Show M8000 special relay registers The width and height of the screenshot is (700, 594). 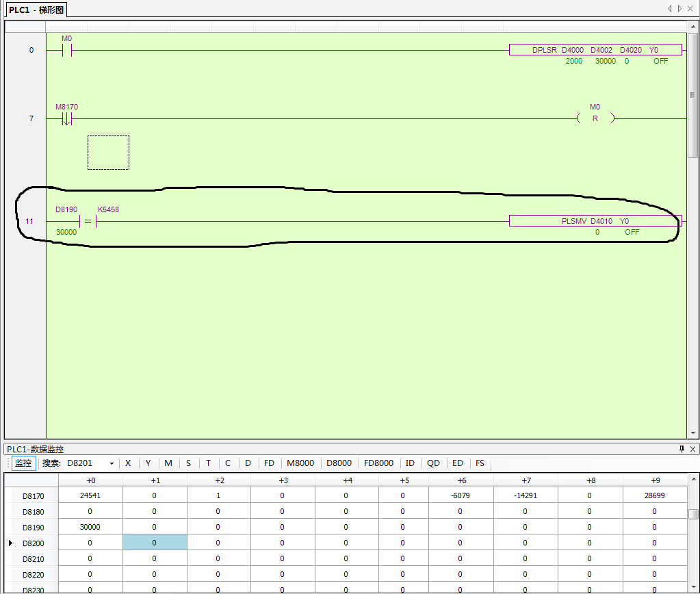[300, 463]
